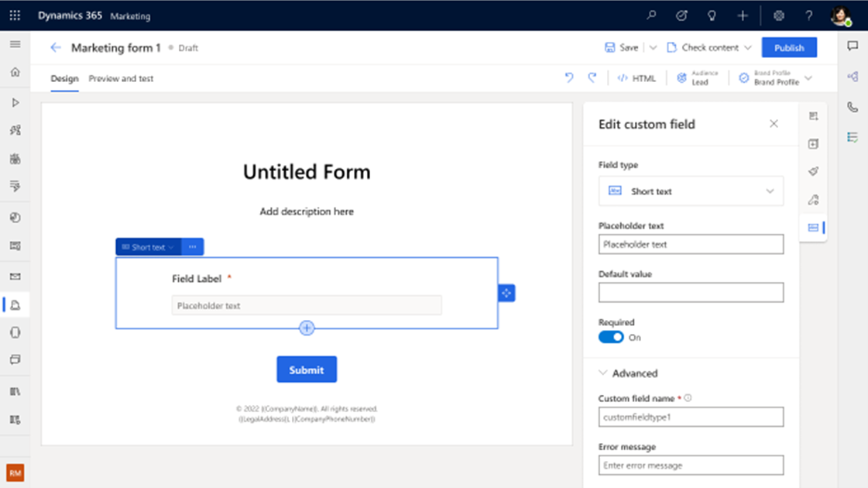
Task: Open settings gear in top bar
Action: point(779,15)
